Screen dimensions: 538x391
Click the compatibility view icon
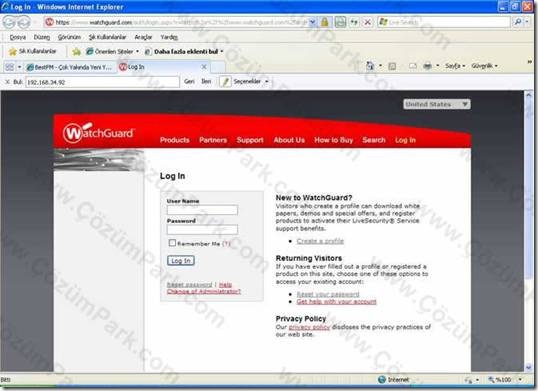[340, 22]
